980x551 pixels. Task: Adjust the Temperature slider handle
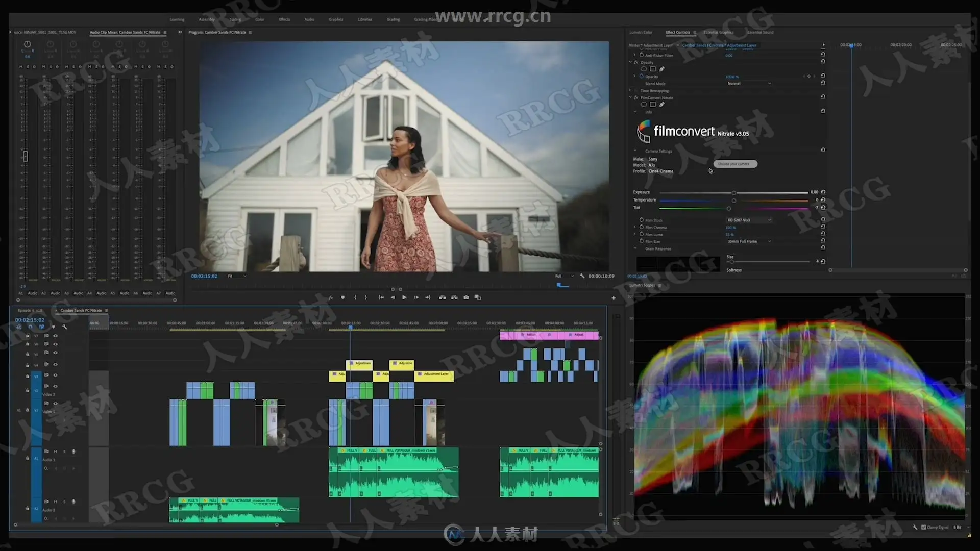[734, 201]
